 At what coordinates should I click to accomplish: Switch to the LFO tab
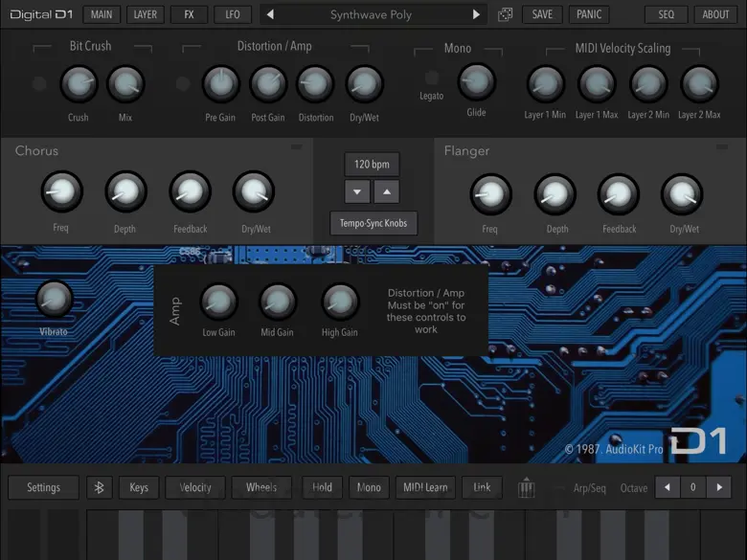(233, 14)
